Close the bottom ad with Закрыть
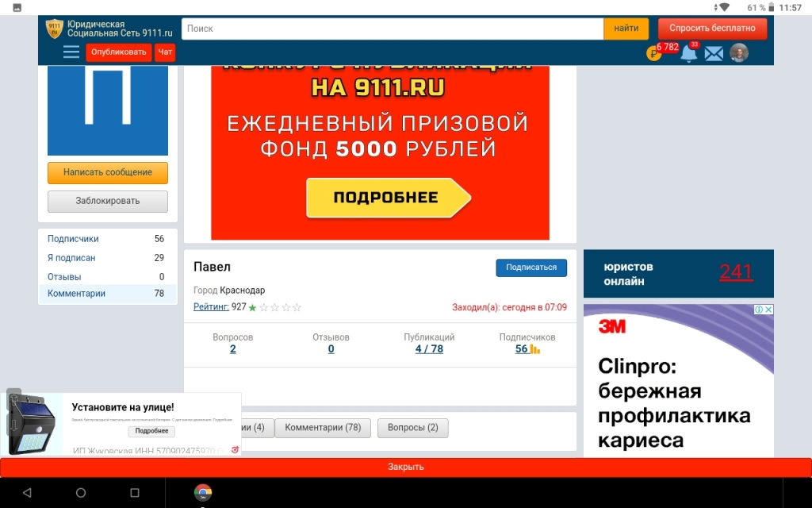812x508 pixels. coord(406,468)
